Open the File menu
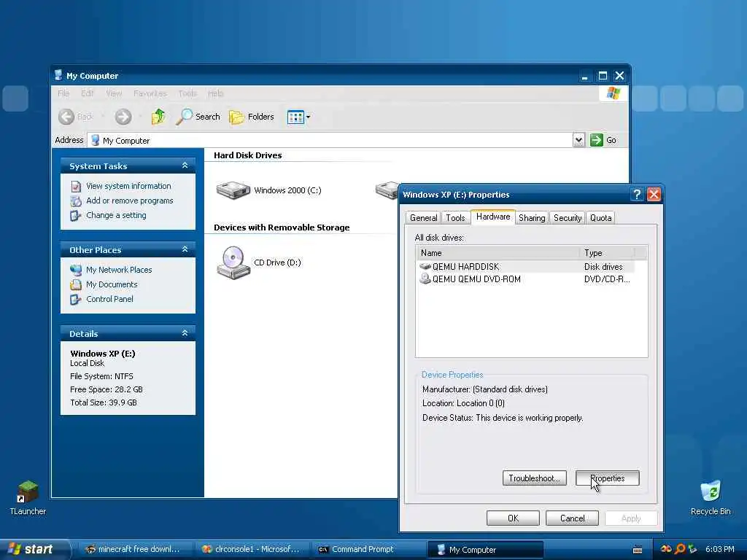Image resolution: width=747 pixels, height=560 pixels. (63, 93)
